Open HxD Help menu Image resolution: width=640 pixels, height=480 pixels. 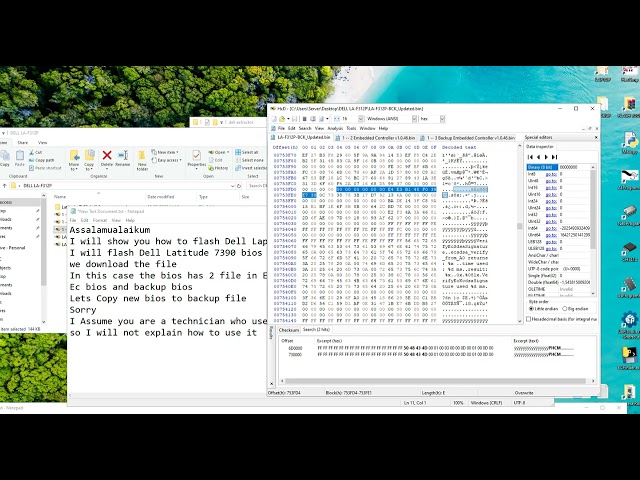(383, 128)
